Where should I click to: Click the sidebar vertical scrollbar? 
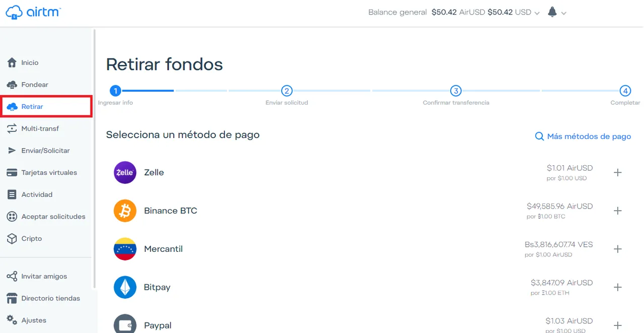coord(94,159)
